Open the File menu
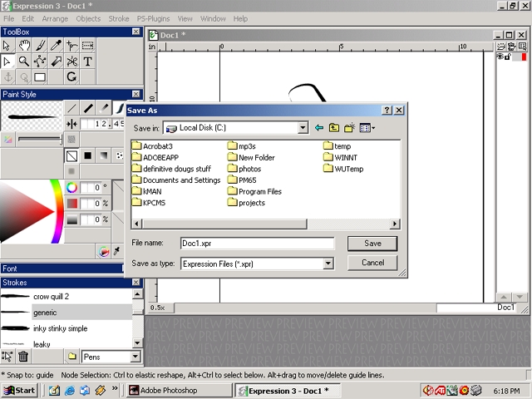Viewport: 532px width, 399px height. (x=9, y=18)
